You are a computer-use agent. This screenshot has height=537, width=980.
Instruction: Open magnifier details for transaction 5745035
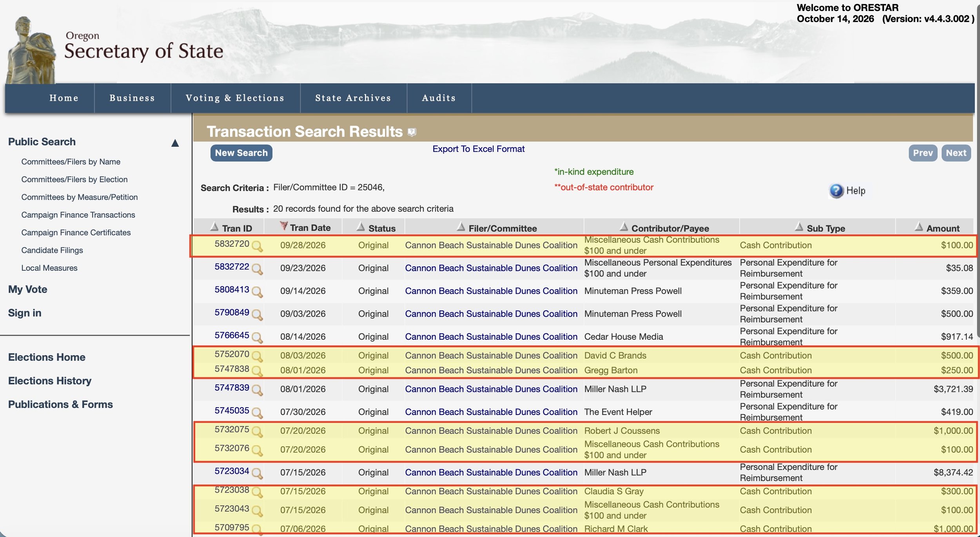point(257,413)
